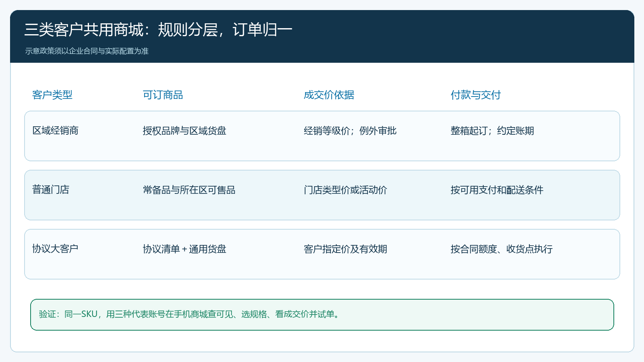Select the subtitle 示意政策须以企业合同与实际配置为准
This screenshot has height=362, width=644.
click(x=87, y=51)
